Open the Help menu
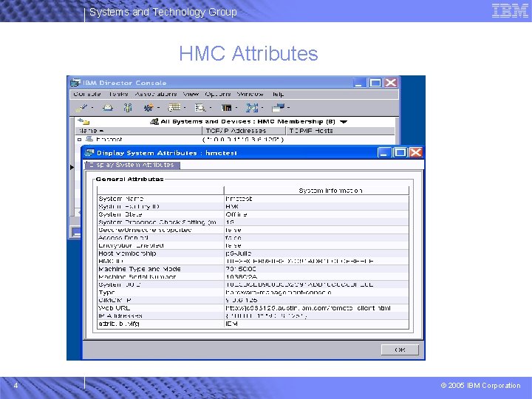This screenshot has width=532, height=399. (277, 94)
